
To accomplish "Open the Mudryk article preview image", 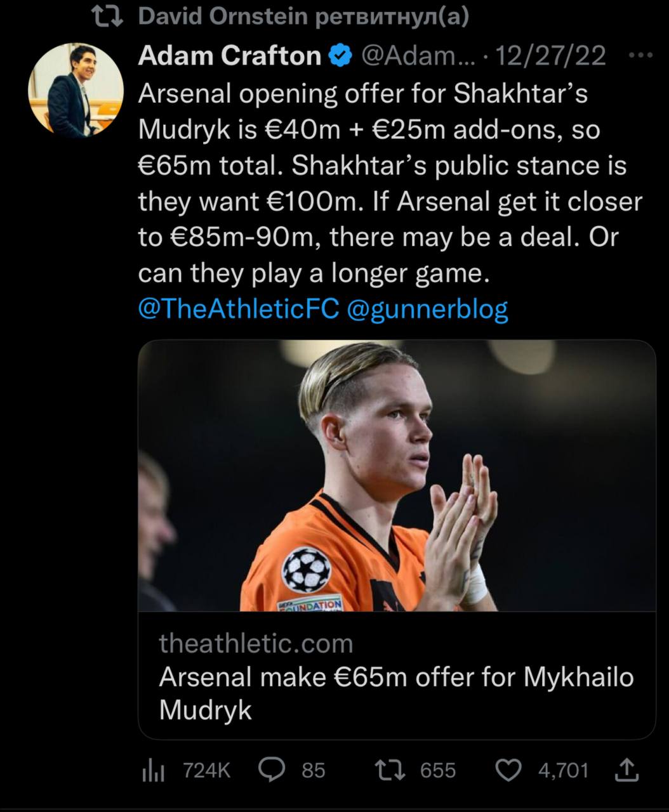I will [397, 476].
